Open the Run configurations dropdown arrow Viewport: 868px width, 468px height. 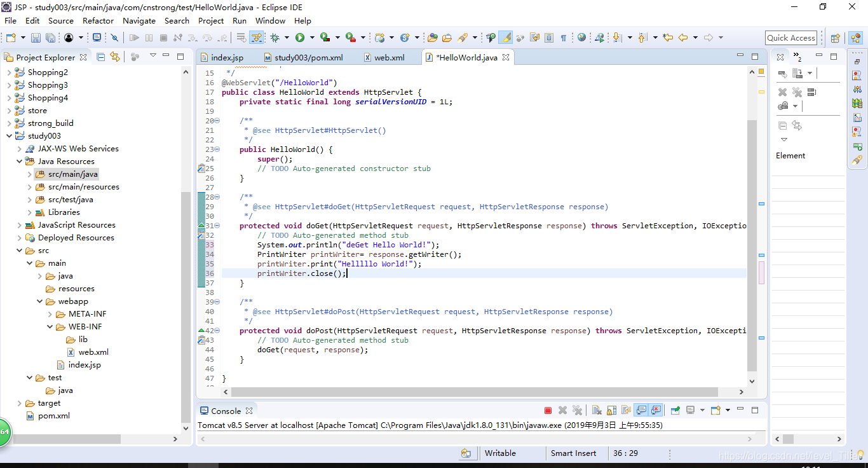[x=312, y=38]
